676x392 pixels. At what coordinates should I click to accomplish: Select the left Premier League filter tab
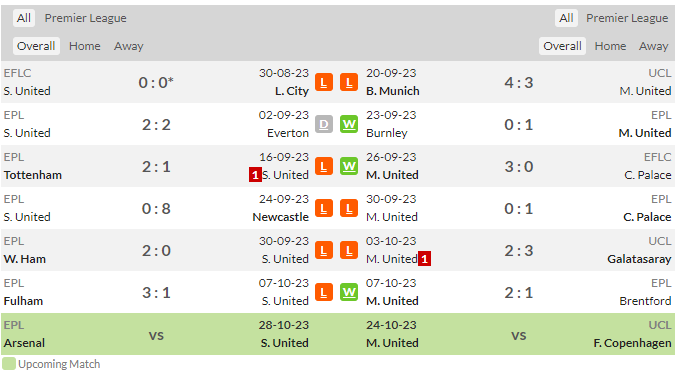85,18
